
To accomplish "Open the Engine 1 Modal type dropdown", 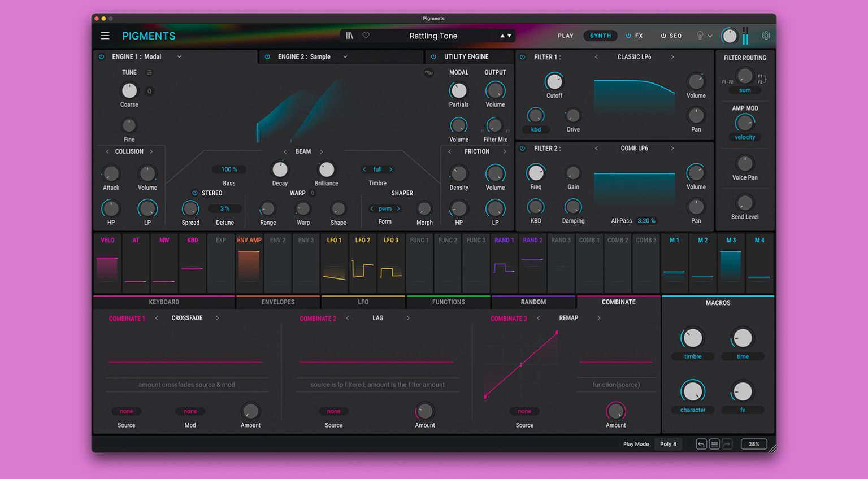I will pos(179,56).
